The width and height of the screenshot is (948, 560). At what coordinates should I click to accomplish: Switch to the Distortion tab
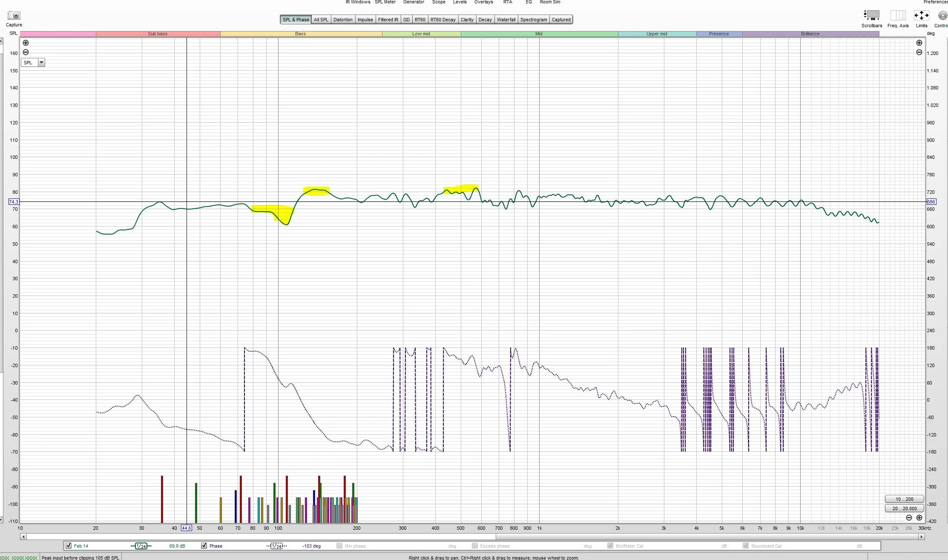point(343,20)
